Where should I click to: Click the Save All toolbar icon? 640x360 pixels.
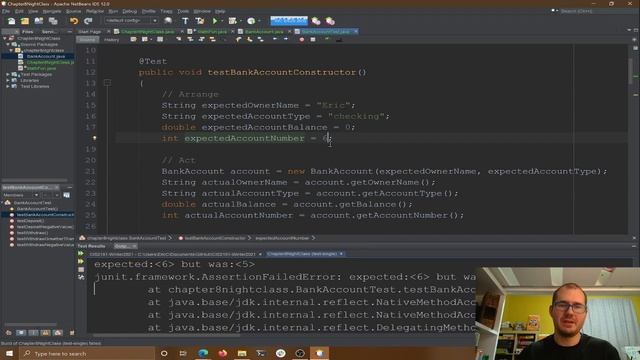[53, 21]
